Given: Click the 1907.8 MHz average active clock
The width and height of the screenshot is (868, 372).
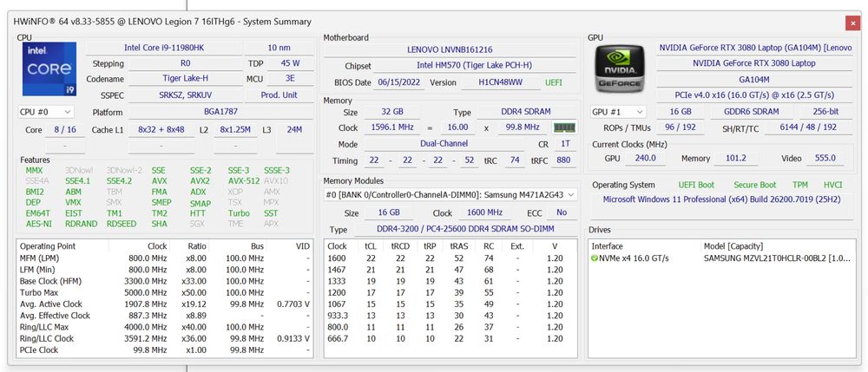Looking at the screenshot, I should [x=146, y=304].
